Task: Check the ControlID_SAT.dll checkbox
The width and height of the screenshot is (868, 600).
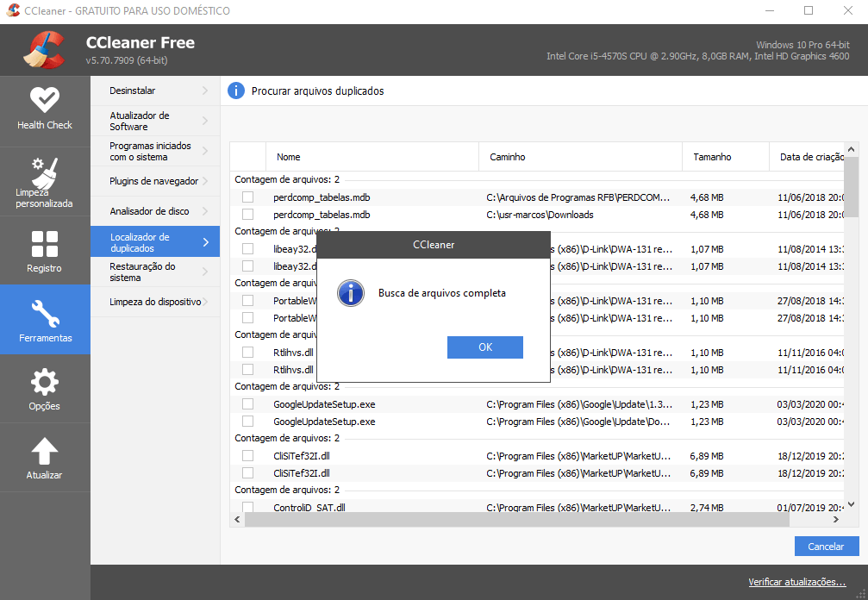Action: tap(248, 506)
